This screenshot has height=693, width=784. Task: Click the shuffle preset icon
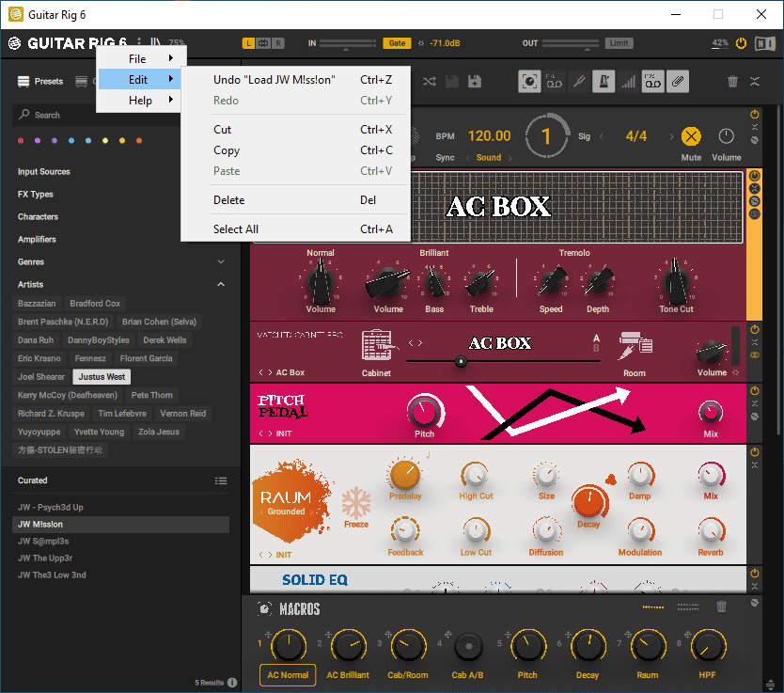coord(430,82)
